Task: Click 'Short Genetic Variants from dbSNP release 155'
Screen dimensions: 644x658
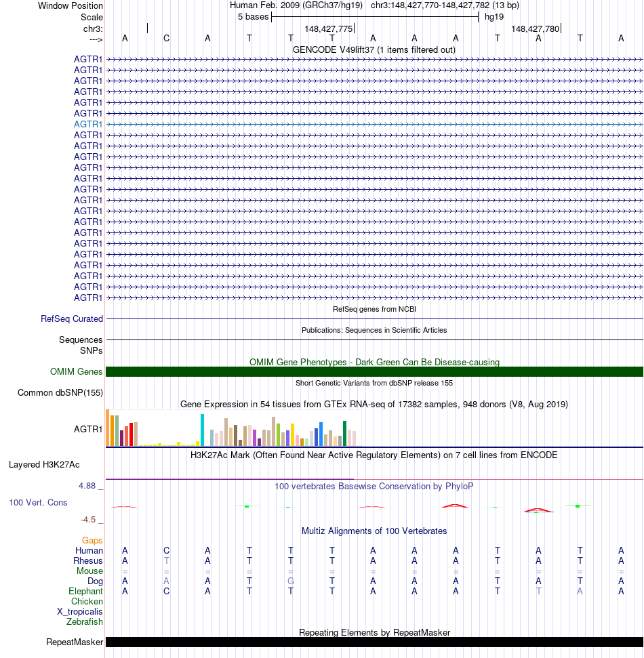Action: coord(374,383)
